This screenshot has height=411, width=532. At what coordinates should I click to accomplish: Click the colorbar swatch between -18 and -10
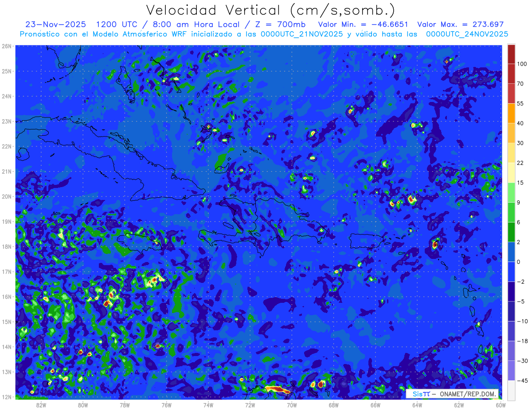pyautogui.click(x=511, y=331)
